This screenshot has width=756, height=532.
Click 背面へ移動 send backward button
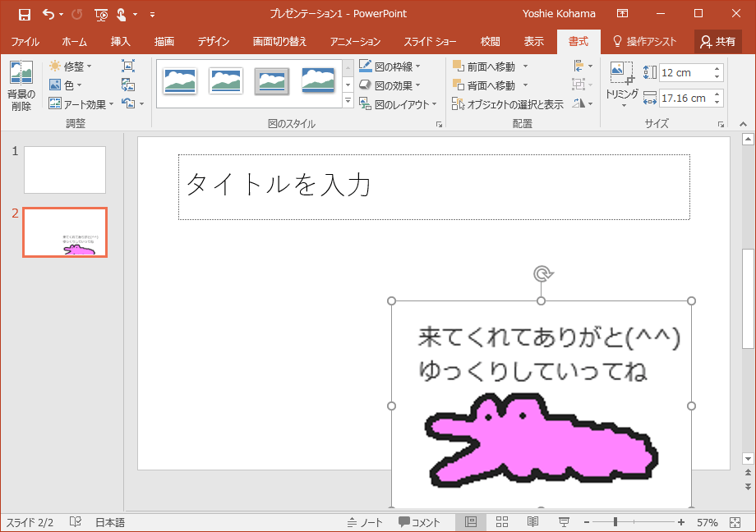click(483, 85)
